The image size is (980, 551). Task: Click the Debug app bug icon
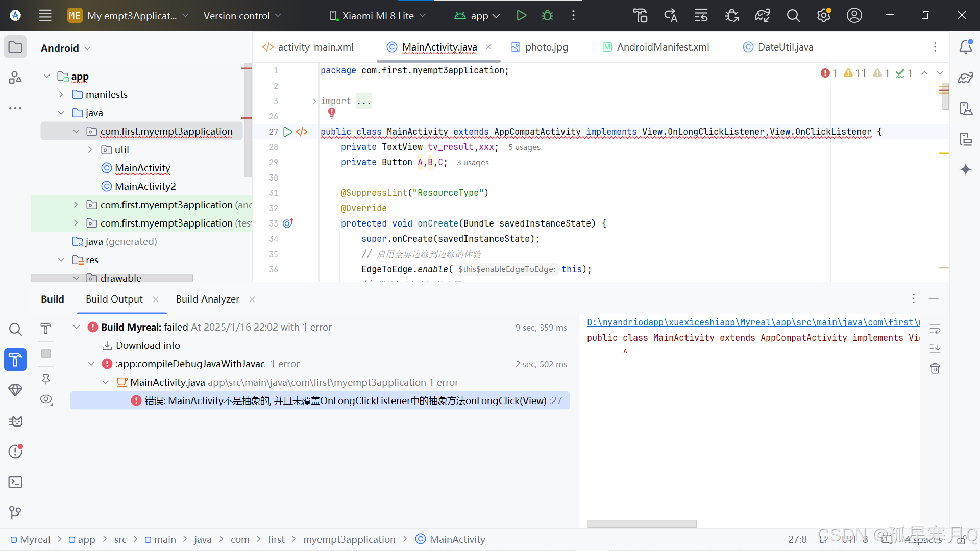point(547,15)
